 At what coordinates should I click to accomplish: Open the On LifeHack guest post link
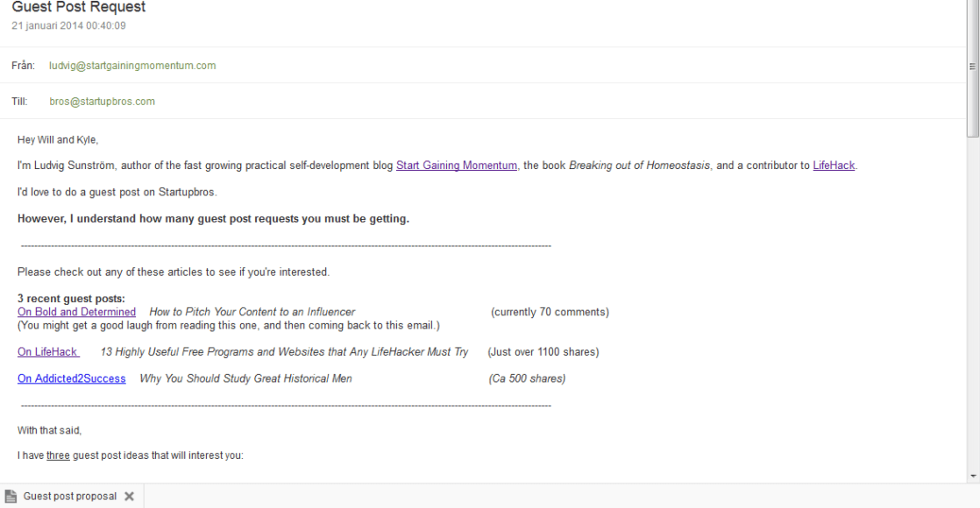click(x=48, y=352)
